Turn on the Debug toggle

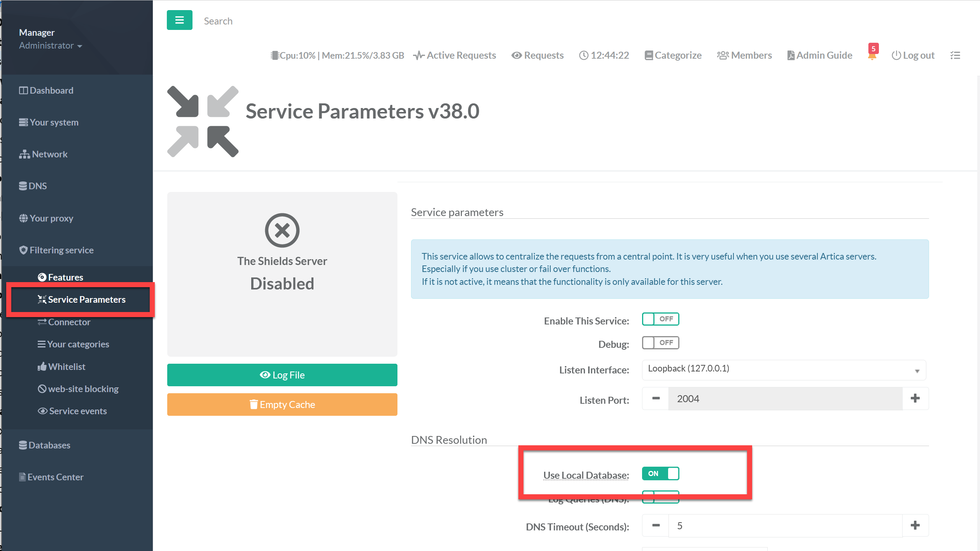pyautogui.click(x=660, y=343)
